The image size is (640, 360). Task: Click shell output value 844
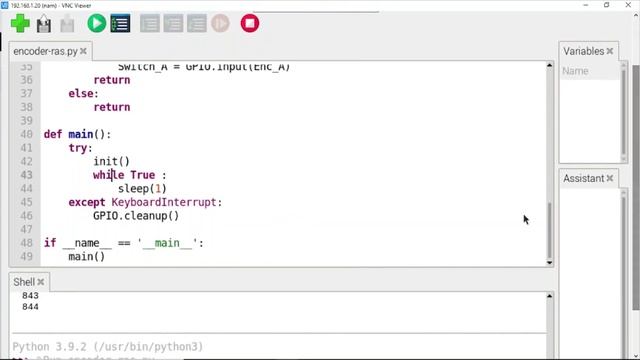(x=31, y=307)
